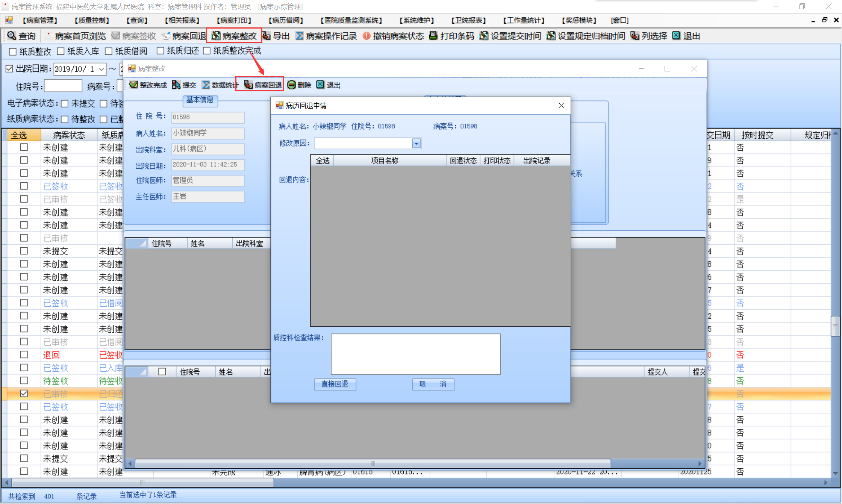
Task: Check the 纸质入库 checkbox
Action: pyautogui.click(x=61, y=51)
